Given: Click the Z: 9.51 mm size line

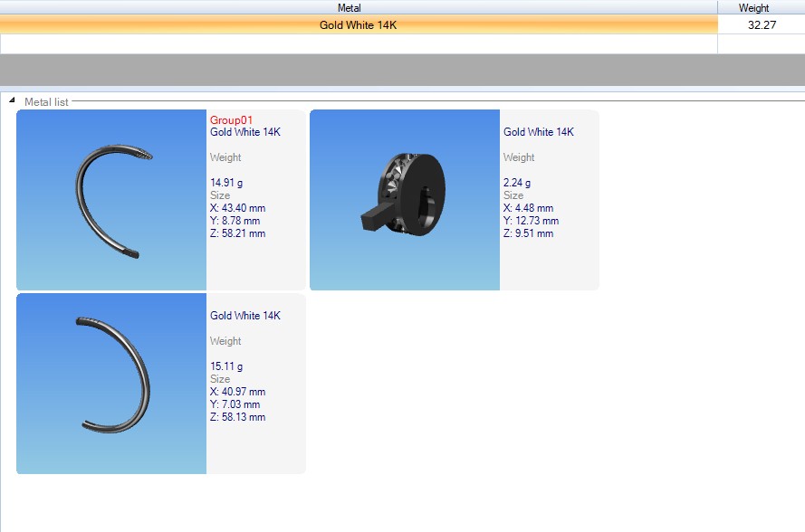Looking at the screenshot, I should coord(528,233).
